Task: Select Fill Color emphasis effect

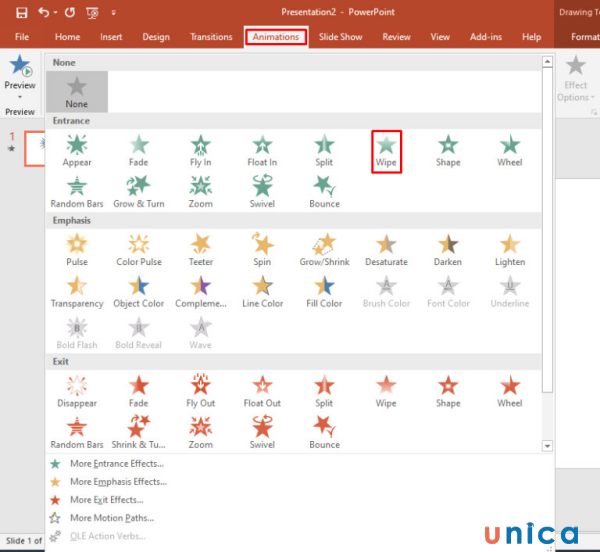Action: point(324,292)
